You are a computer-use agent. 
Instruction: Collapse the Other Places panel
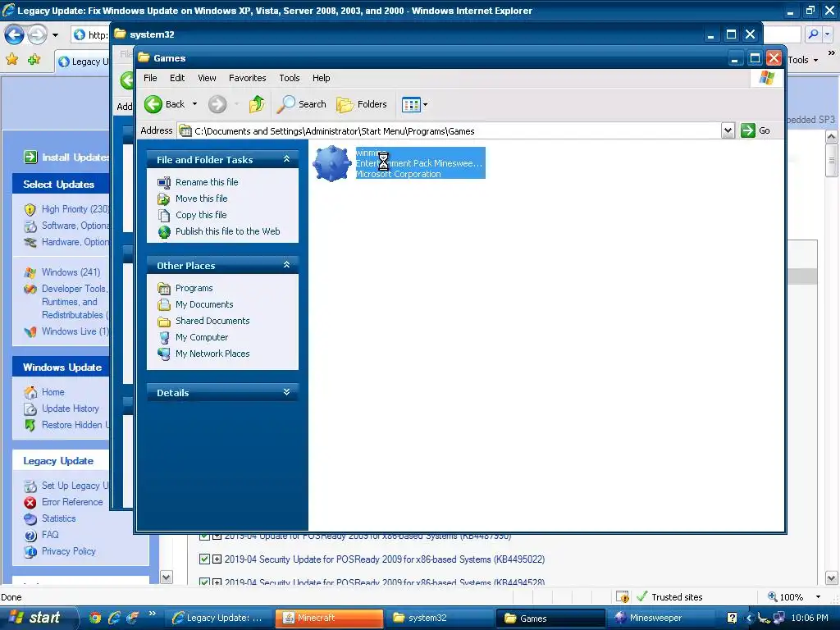[x=286, y=265]
